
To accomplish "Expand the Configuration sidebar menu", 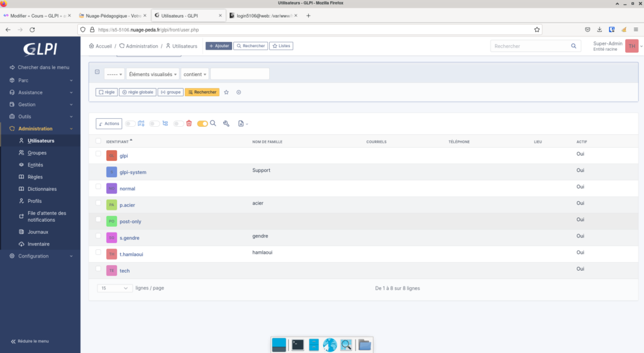I will 40,256.
